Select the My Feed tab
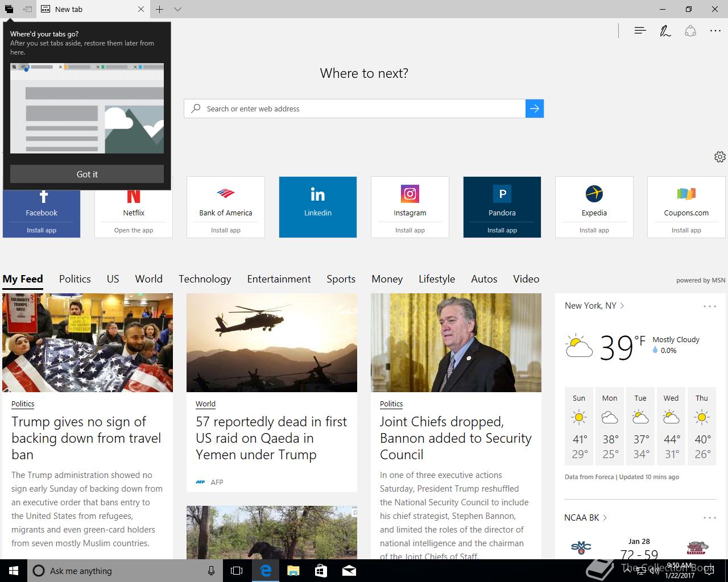 tap(23, 279)
